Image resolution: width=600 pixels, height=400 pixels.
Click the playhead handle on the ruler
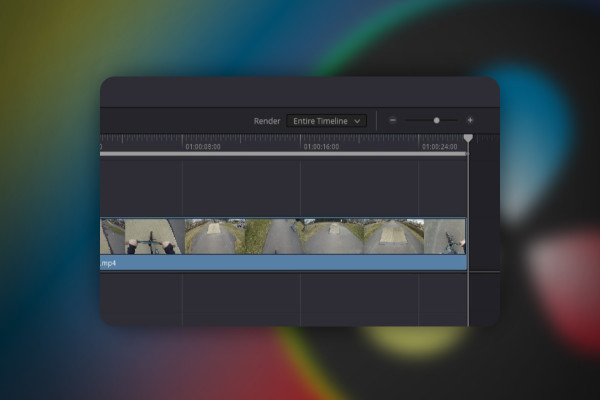(x=468, y=138)
